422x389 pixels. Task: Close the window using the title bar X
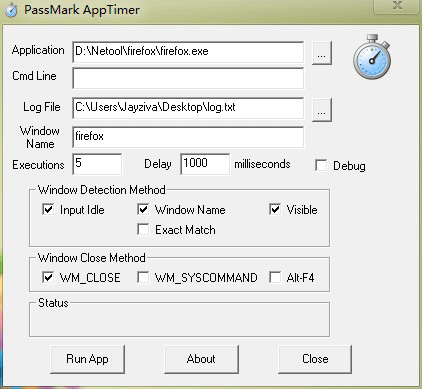(397, 6)
